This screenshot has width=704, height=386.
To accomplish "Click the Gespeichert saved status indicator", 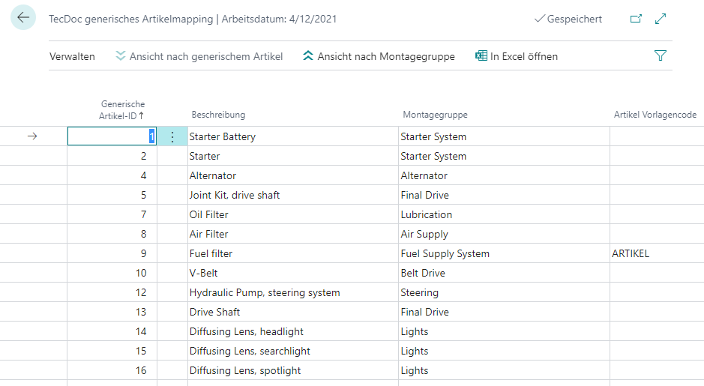I will click(568, 19).
